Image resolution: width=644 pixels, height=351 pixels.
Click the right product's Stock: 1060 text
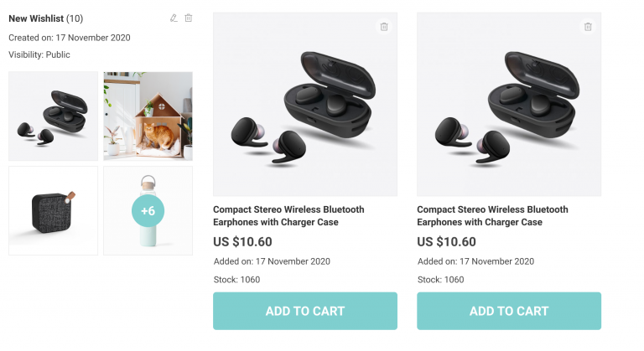coord(440,279)
